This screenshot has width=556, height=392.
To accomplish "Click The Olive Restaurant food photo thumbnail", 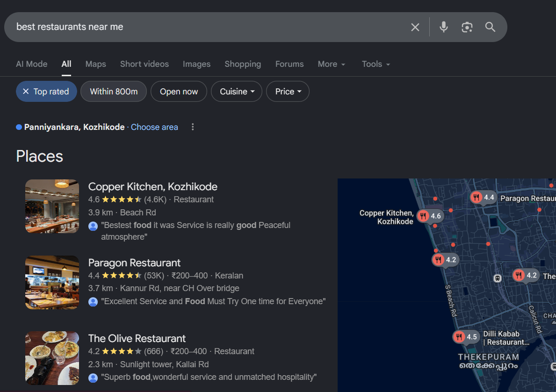I will pyautogui.click(x=52, y=358).
